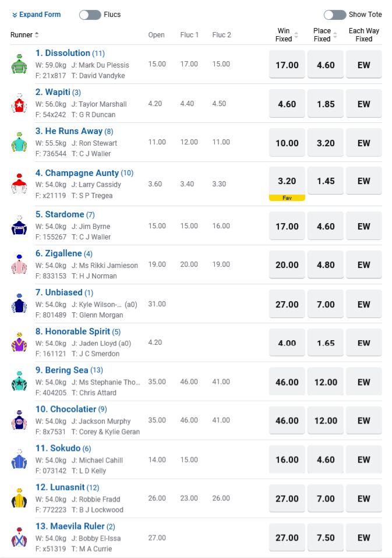
Task: Choose Each Way bet for Sokudo
Action: point(364,460)
